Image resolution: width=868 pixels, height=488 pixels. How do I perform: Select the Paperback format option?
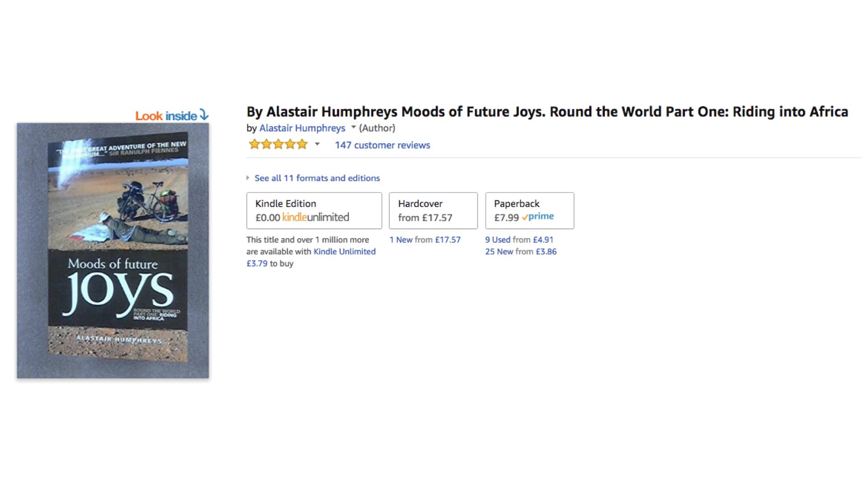[529, 210]
